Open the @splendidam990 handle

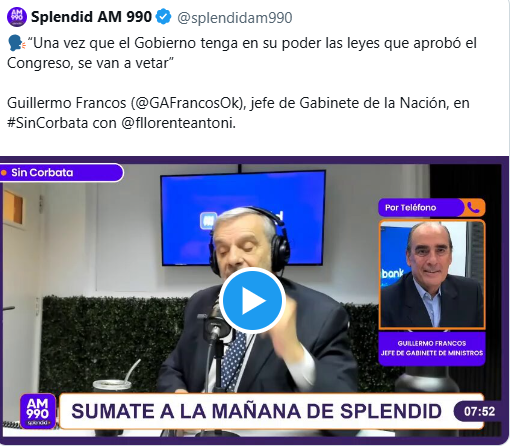[x=235, y=18]
